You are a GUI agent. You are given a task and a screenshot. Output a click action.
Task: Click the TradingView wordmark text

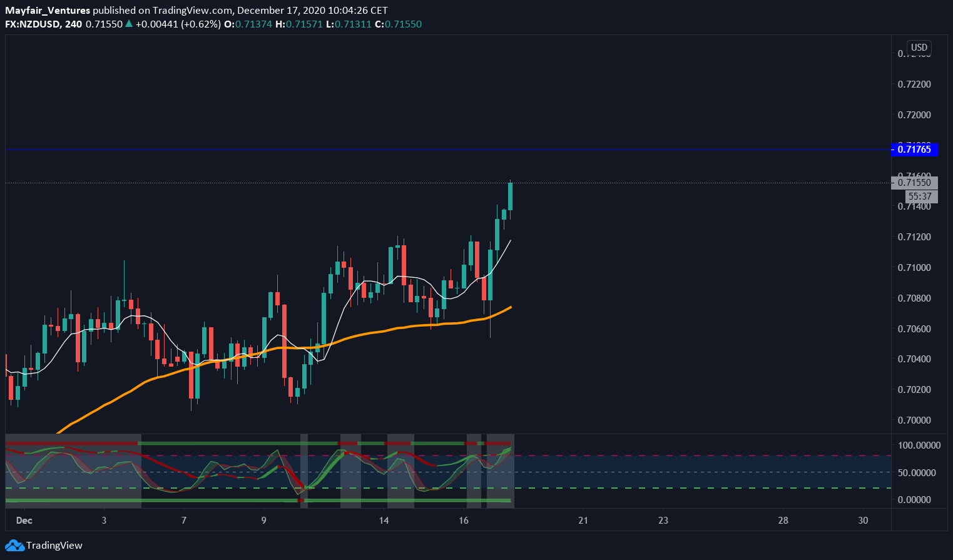[x=54, y=545]
